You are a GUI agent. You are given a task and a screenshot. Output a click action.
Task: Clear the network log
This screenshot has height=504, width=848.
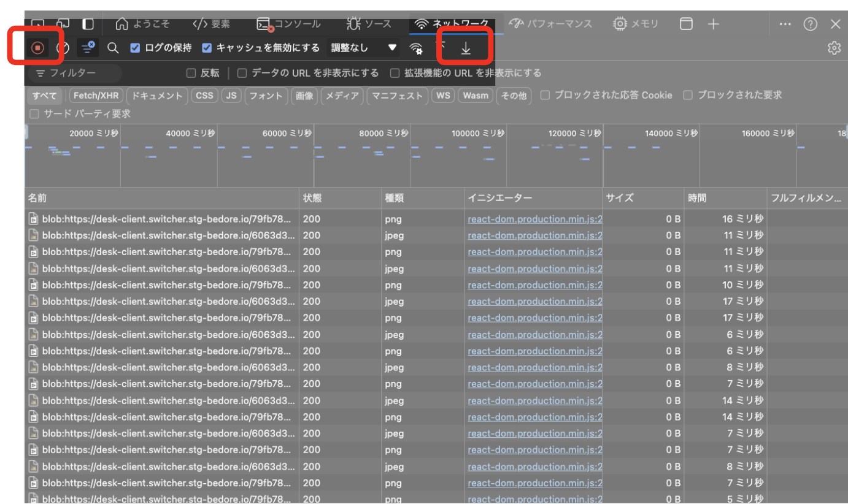(x=63, y=47)
